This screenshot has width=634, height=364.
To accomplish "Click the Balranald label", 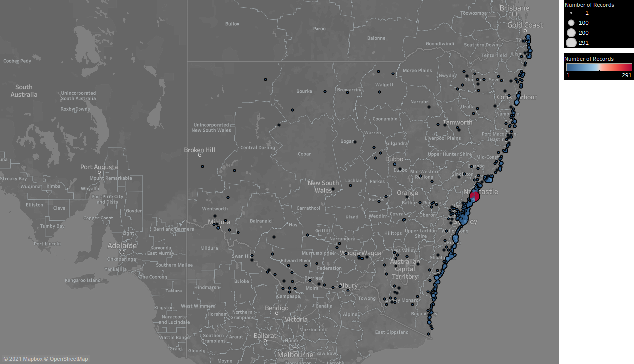I will tap(261, 221).
